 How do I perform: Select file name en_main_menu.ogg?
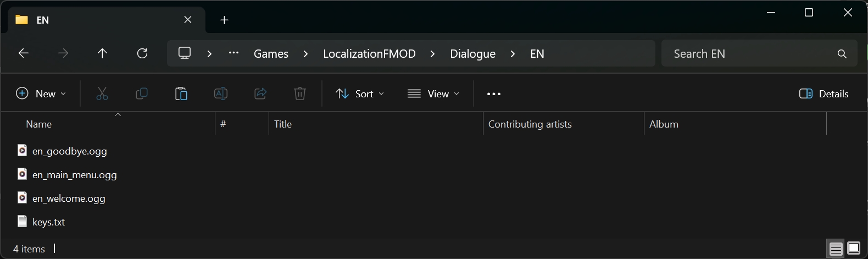75,175
